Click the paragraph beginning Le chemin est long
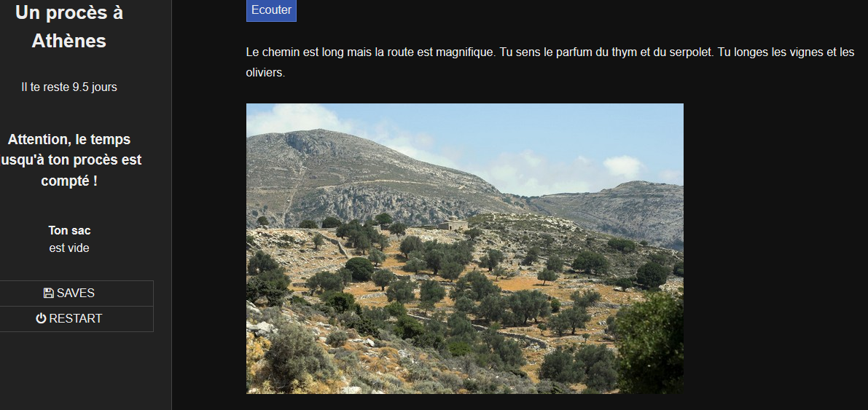868x410 pixels. pyautogui.click(x=550, y=62)
